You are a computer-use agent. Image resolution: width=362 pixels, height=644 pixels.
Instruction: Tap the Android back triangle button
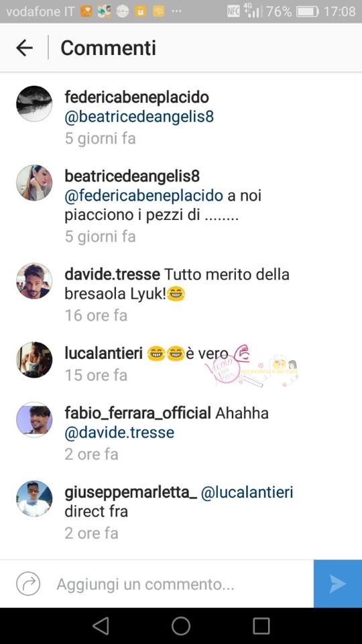click(101, 626)
